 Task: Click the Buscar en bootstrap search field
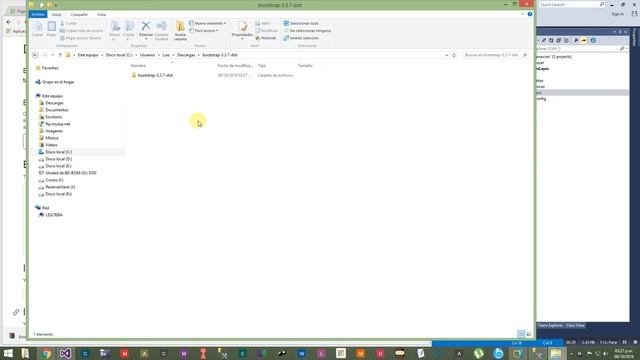tap(495, 55)
